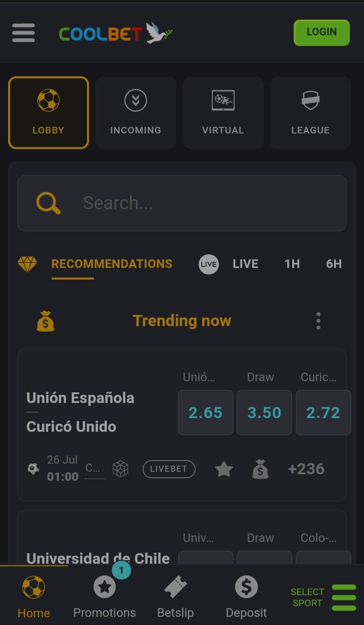This screenshot has width=364, height=625.
Task: Open Promotions in the bottom bar
Action: point(105,596)
